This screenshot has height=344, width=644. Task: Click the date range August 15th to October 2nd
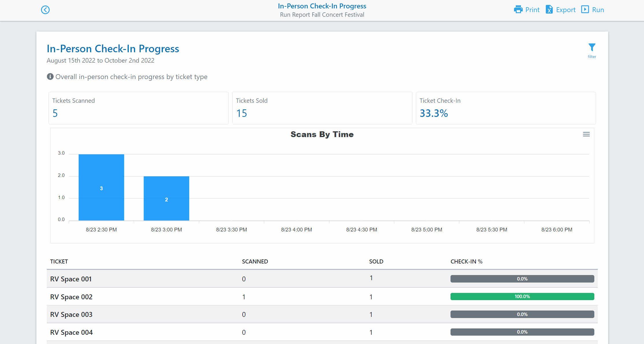pos(100,61)
